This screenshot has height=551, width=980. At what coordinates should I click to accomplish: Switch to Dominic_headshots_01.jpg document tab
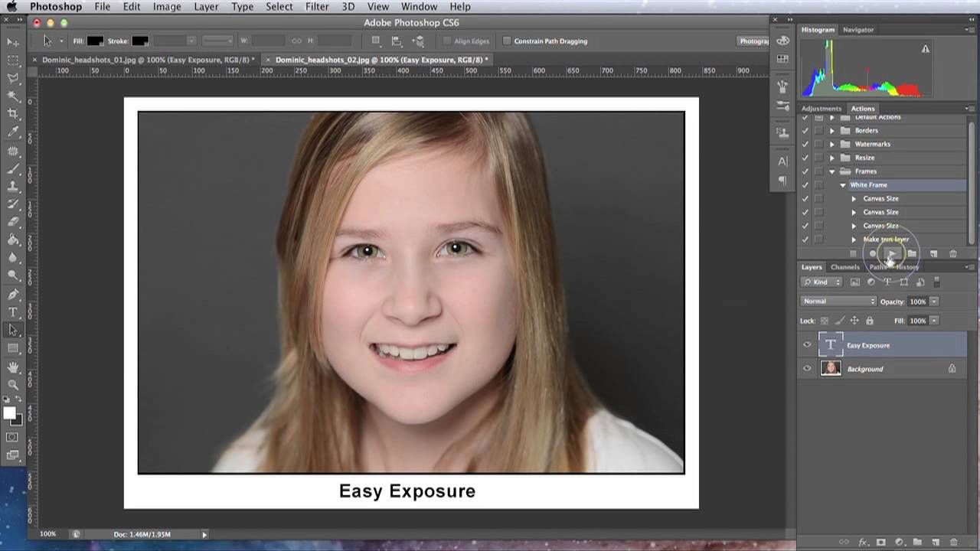coord(145,60)
